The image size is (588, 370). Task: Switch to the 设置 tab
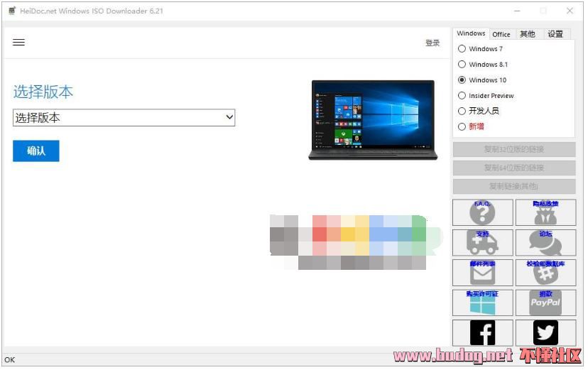(558, 35)
